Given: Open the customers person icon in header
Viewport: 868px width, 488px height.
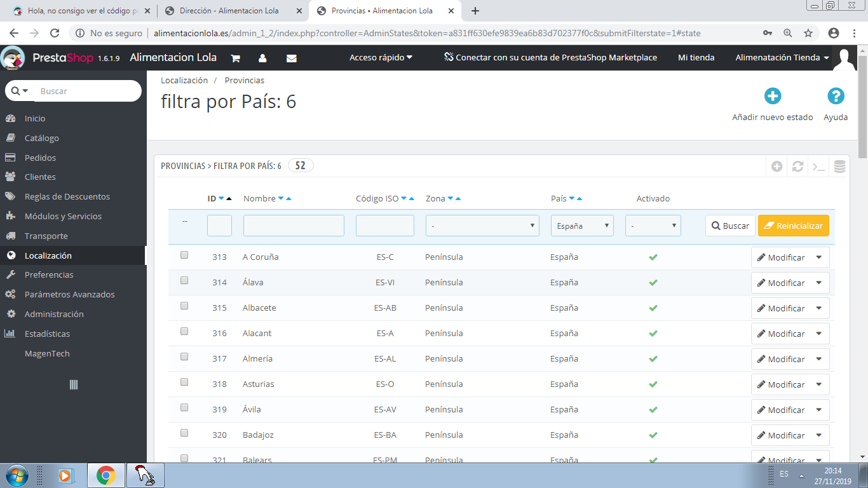Looking at the screenshot, I should (262, 58).
